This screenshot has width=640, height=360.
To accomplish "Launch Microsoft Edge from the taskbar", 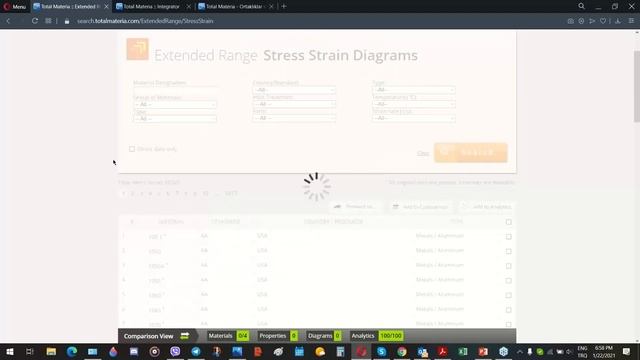I will [72, 351].
